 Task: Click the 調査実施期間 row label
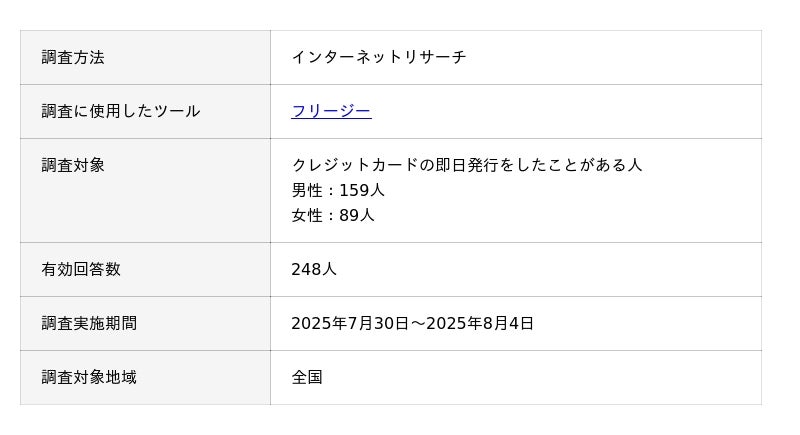pyautogui.click(x=89, y=323)
